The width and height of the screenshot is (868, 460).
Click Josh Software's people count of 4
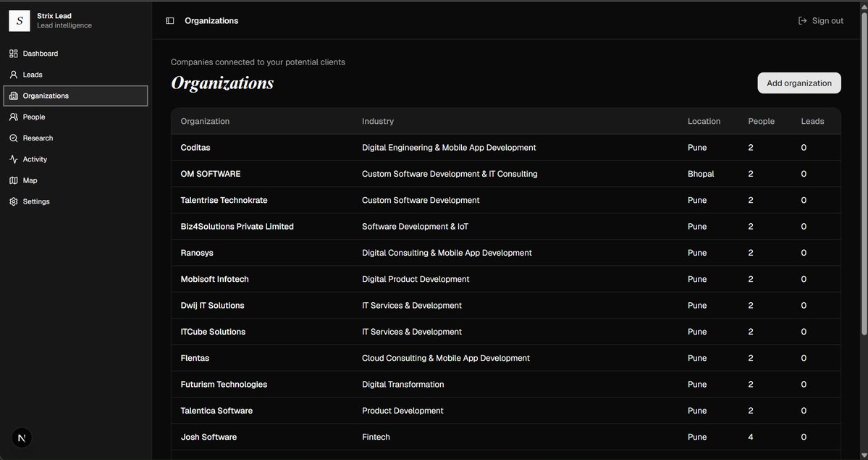(x=751, y=438)
